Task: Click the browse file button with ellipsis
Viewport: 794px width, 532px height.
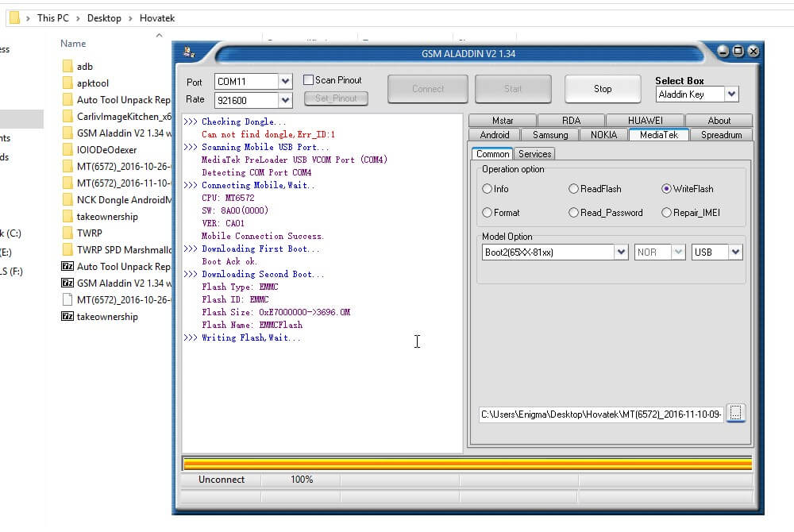Action: (736, 413)
